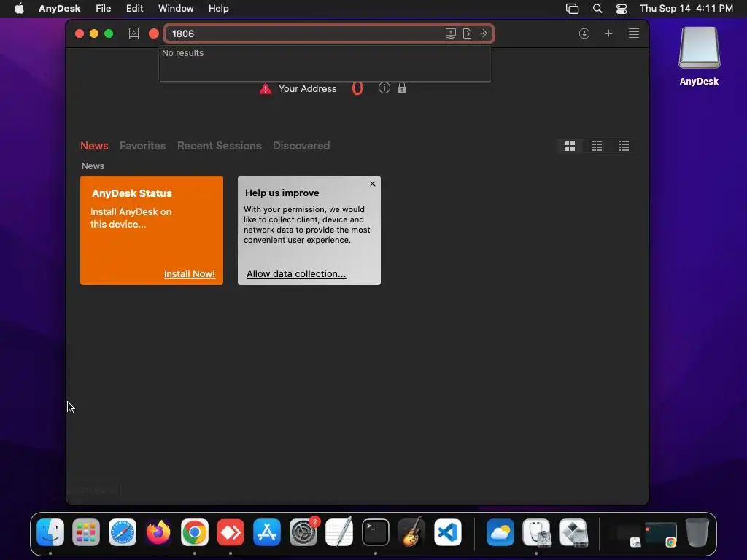
Task: Launch Safari from the Dock
Action: [x=123, y=532]
